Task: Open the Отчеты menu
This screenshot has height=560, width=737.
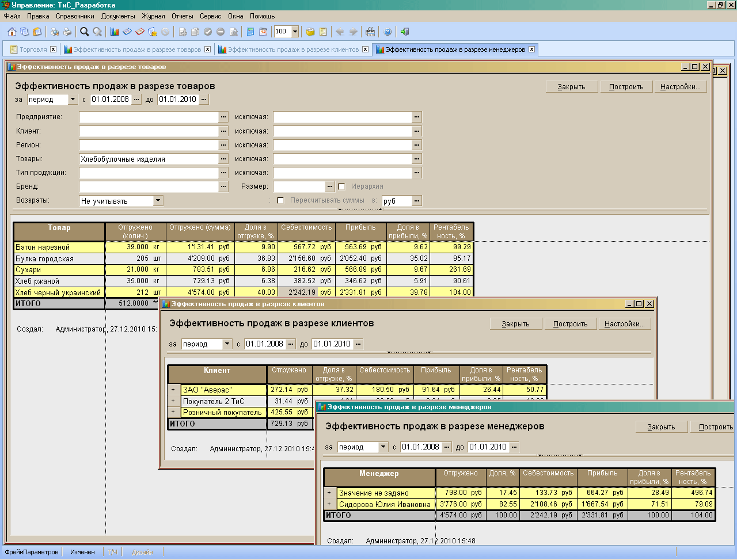Action: 182,16
